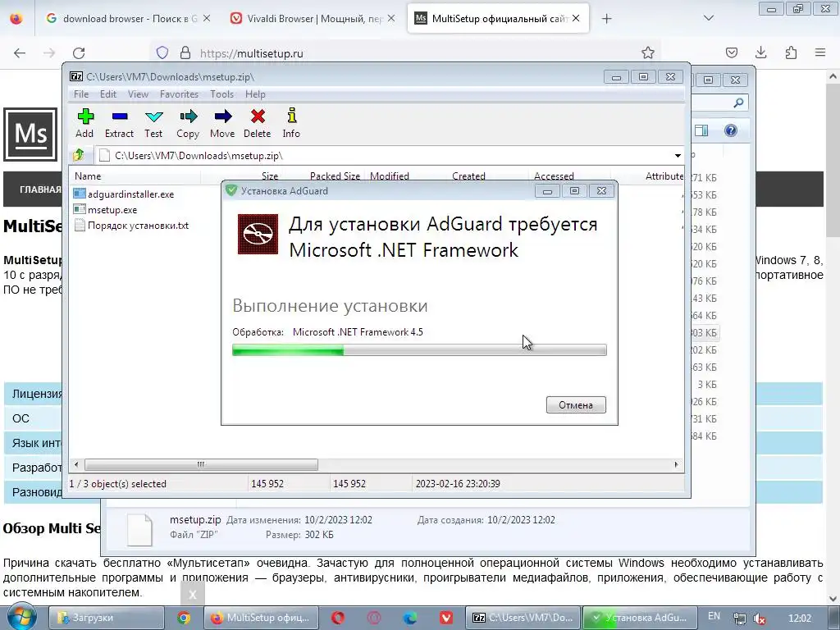Reload the current page in Firefox
The width and height of the screenshot is (840, 630).
click(x=79, y=53)
